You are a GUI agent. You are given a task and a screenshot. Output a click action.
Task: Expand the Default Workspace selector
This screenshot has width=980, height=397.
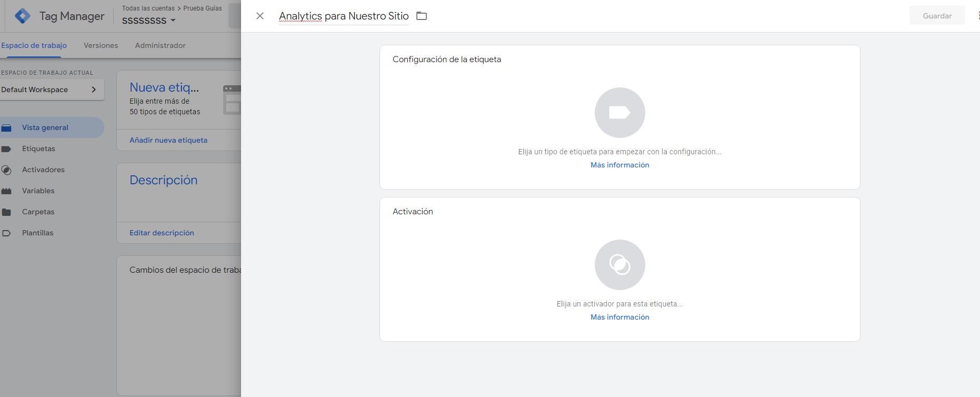click(51, 90)
